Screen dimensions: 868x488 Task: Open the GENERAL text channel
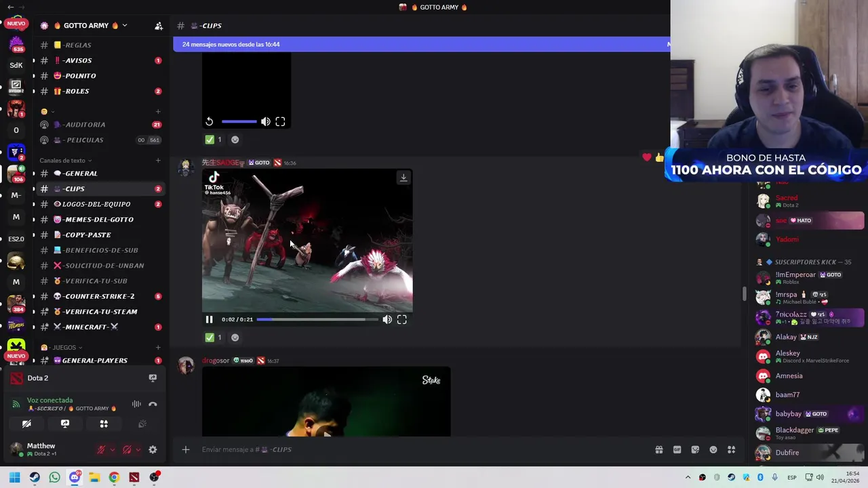click(100, 174)
